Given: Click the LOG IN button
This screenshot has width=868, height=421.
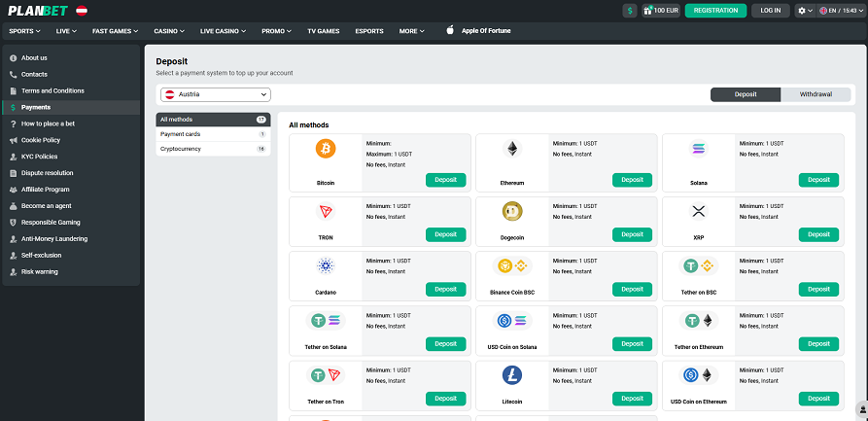Looking at the screenshot, I should [770, 11].
